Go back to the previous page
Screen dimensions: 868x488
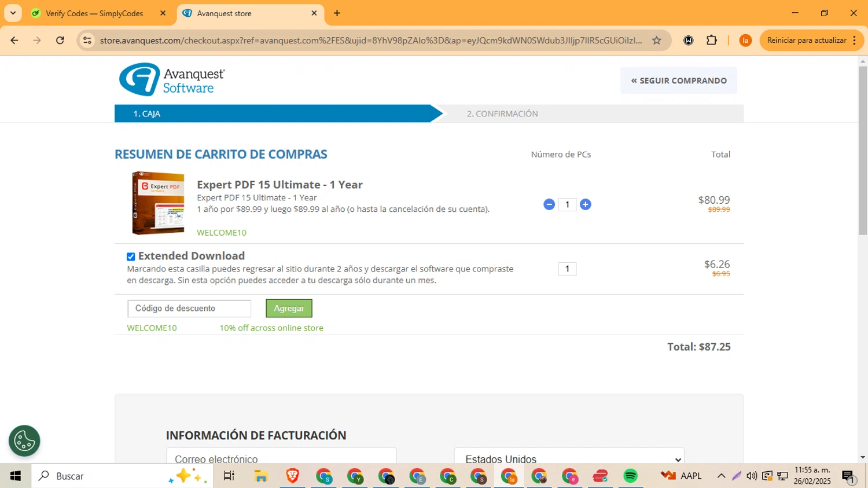pyautogui.click(x=14, y=41)
